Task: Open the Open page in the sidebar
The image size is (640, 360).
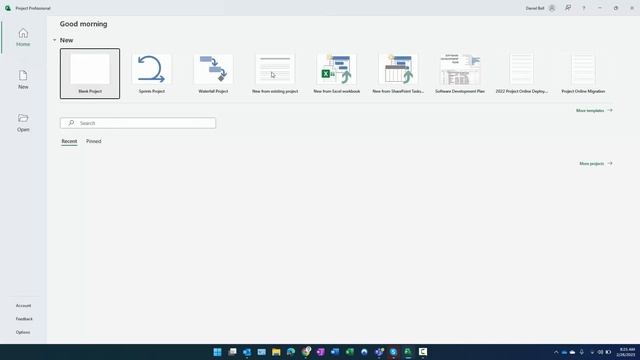Action: point(23,122)
